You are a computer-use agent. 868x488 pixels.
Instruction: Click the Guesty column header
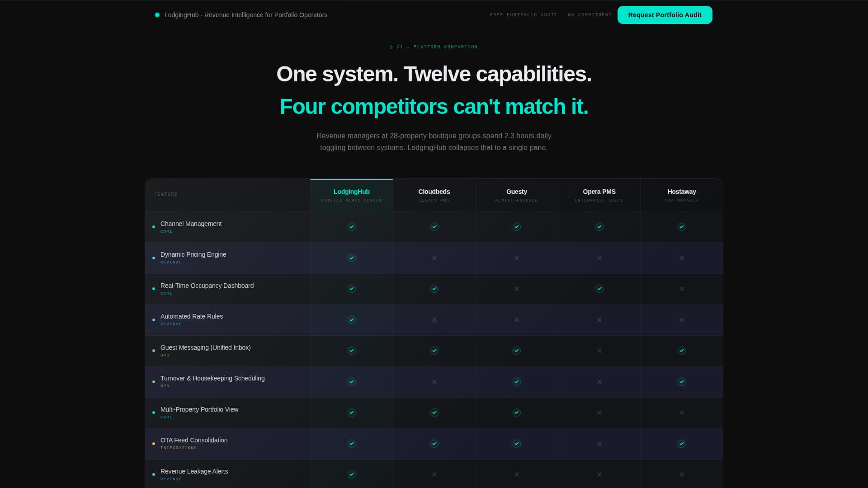[x=516, y=195]
